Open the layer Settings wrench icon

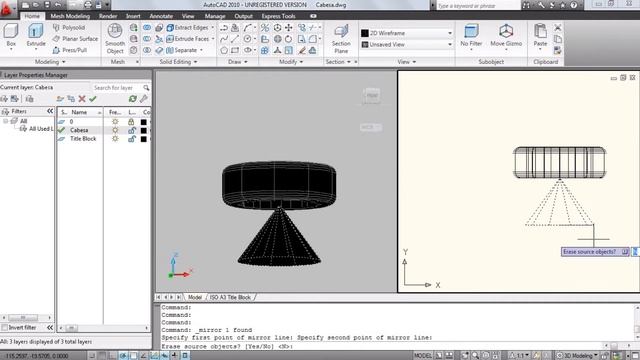point(144,99)
